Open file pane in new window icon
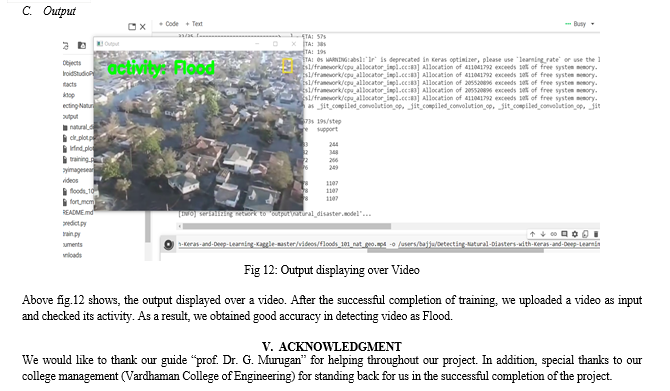Screen dimensions: 670x391 tap(132, 27)
